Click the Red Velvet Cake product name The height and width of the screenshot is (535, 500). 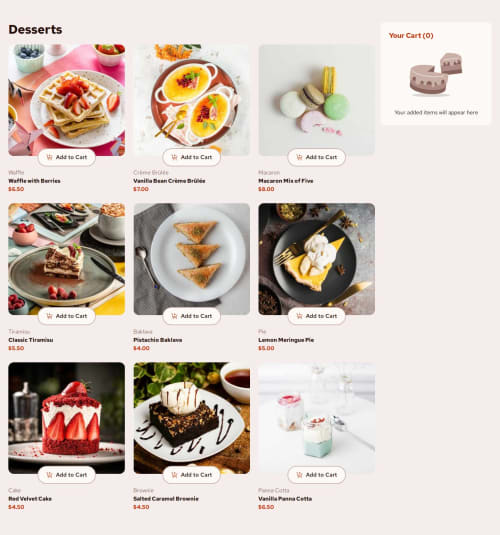(x=30, y=499)
